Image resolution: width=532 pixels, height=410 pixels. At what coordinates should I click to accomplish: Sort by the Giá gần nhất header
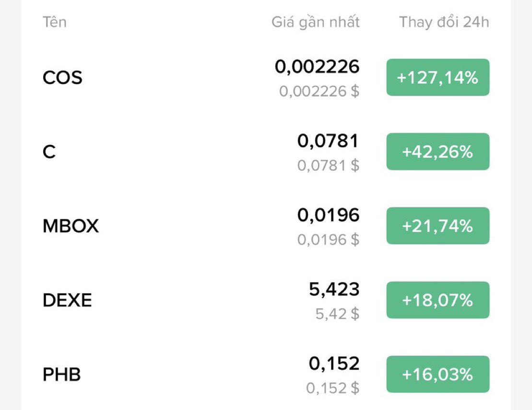pos(315,22)
